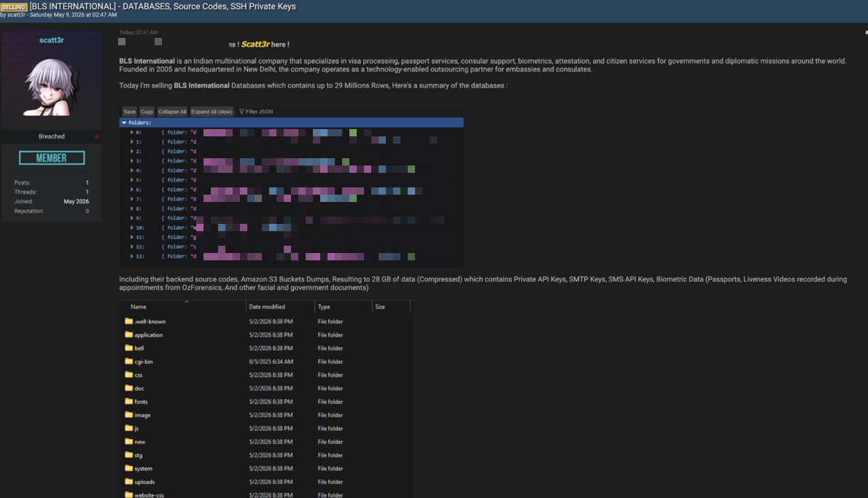Click the image folder icon
Image resolution: width=868 pixels, height=498 pixels.
[x=129, y=414]
